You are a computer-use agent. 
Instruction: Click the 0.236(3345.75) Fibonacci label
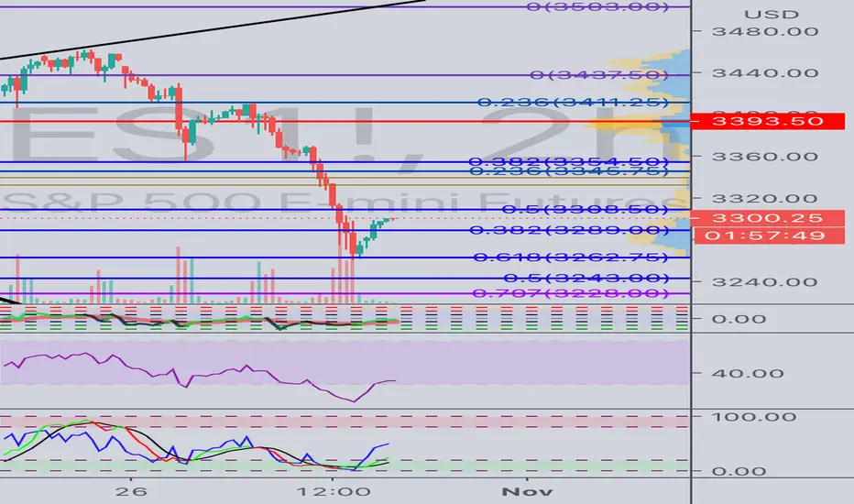pyautogui.click(x=569, y=171)
